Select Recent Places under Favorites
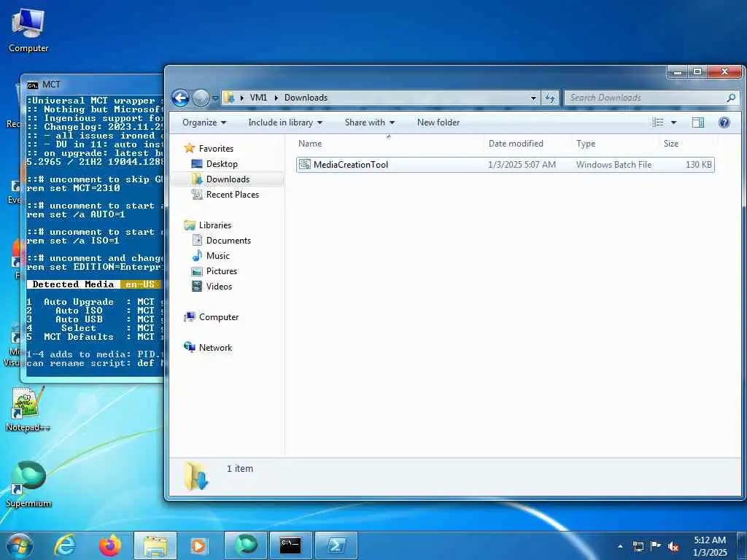The image size is (747, 560). [x=233, y=194]
